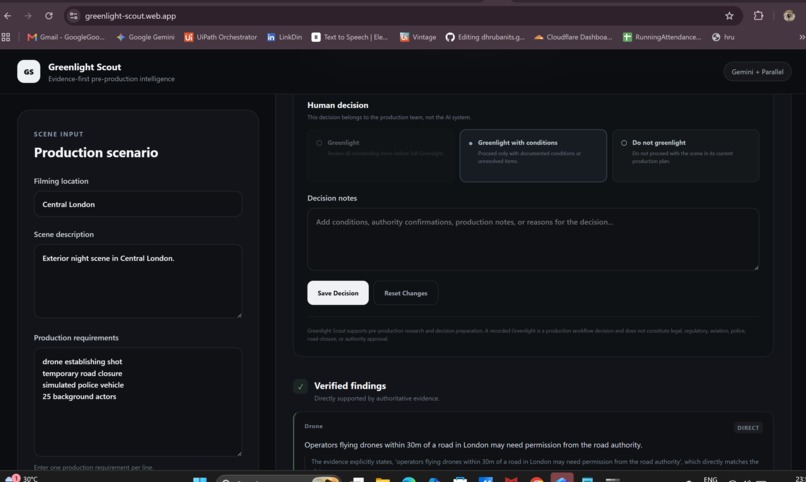The height and width of the screenshot is (482, 806).
Task: Click the "Evidence-first pre-production intelligence" tagline
Action: click(x=112, y=79)
